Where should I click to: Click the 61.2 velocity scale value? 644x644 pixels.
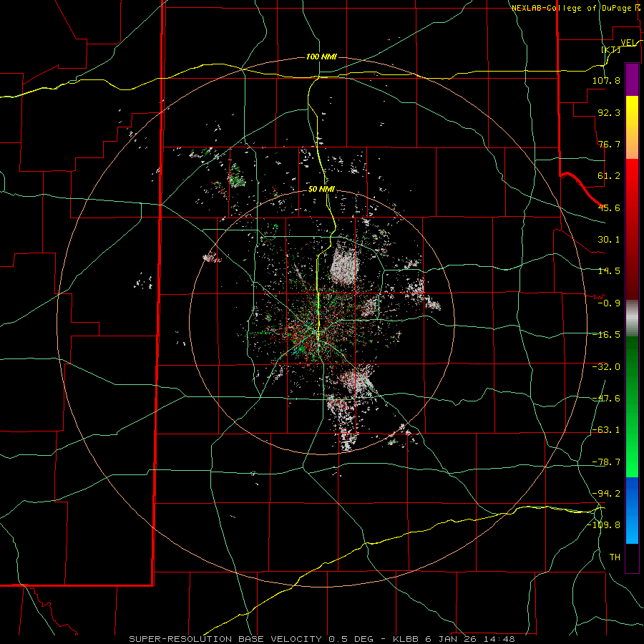coord(609,176)
